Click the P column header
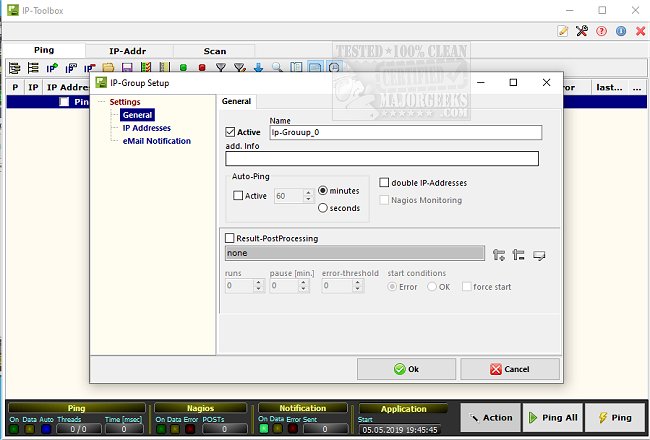This screenshot has height=440, width=650. (15, 88)
